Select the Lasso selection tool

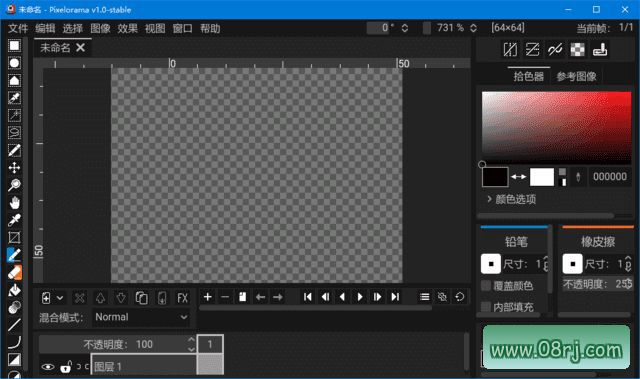click(14, 133)
